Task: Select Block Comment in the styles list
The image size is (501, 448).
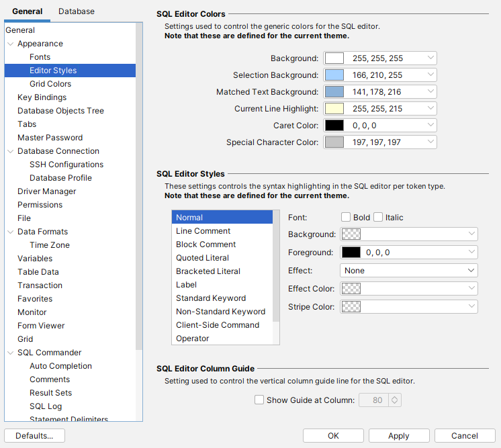Action: pos(206,244)
